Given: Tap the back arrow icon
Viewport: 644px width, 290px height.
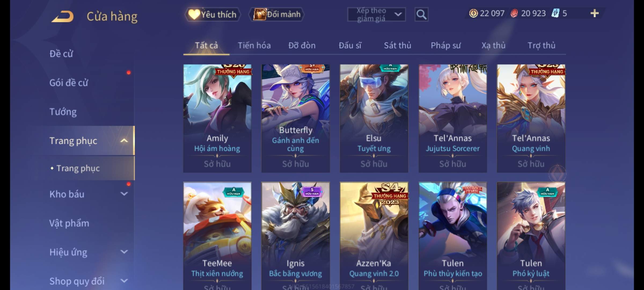Looking at the screenshot, I should coord(63,16).
